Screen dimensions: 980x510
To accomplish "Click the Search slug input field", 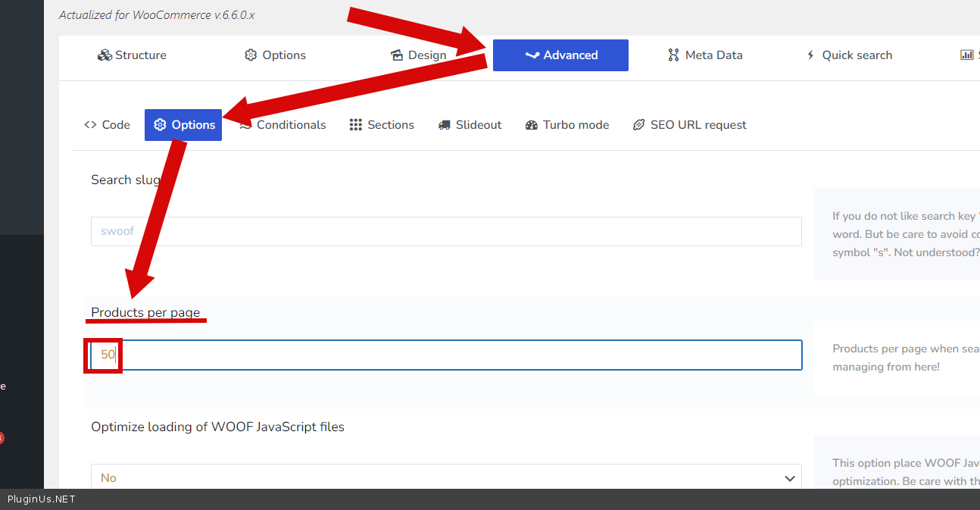I will point(445,231).
